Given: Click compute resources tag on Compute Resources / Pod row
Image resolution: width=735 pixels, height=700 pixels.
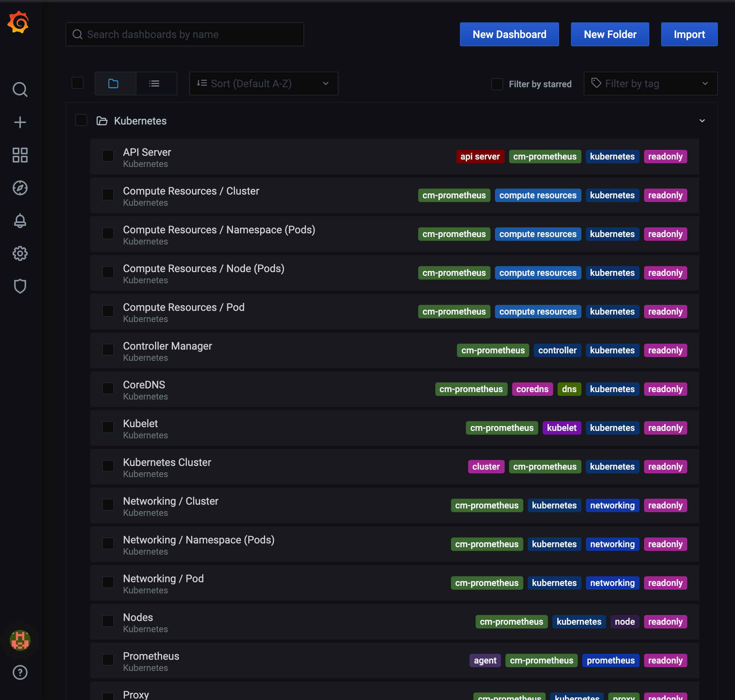Looking at the screenshot, I should point(537,312).
